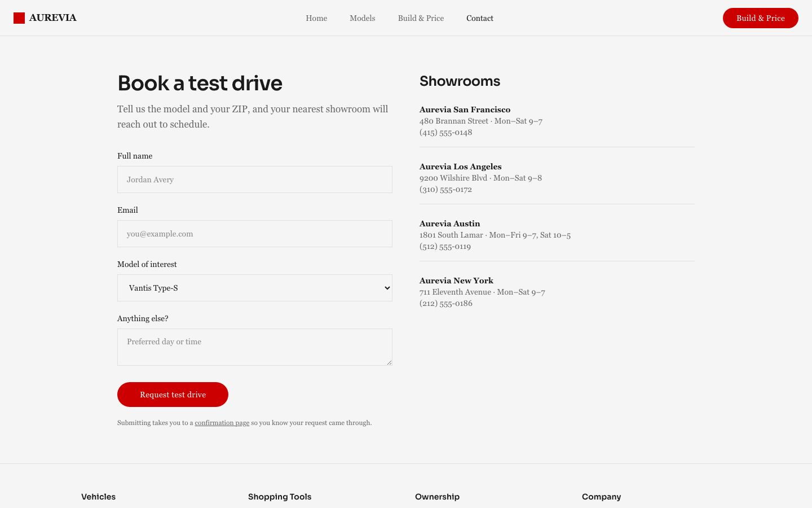Click the Aurevia Austin showroom name
Image resolution: width=812 pixels, height=508 pixels.
pyautogui.click(x=449, y=224)
